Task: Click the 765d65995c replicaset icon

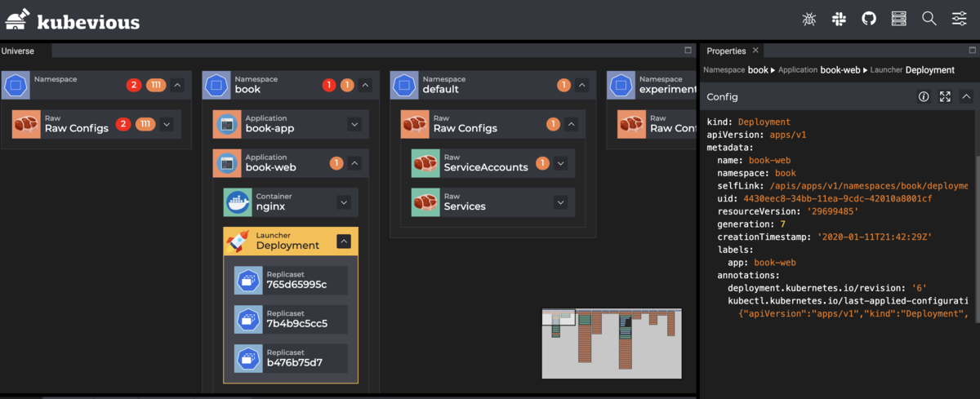Action: coord(248,280)
